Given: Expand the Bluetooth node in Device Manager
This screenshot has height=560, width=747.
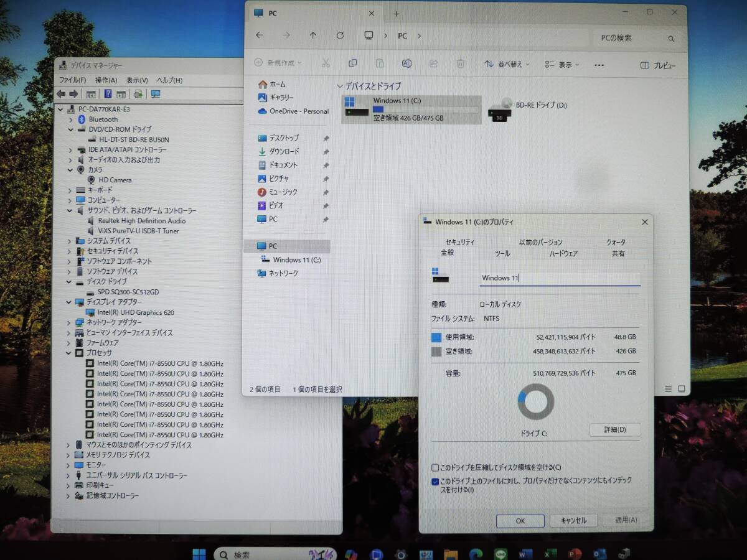Looking at the screenshot, I should pyautogui.click(x=70, y=119).
